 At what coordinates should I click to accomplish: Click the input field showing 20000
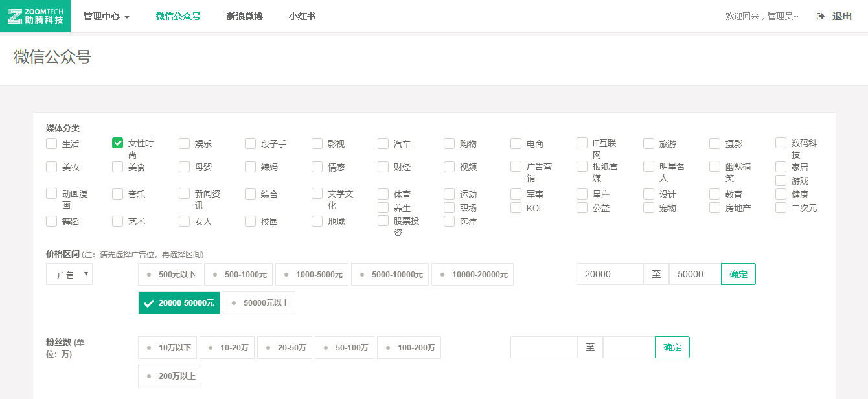[609, 273]
